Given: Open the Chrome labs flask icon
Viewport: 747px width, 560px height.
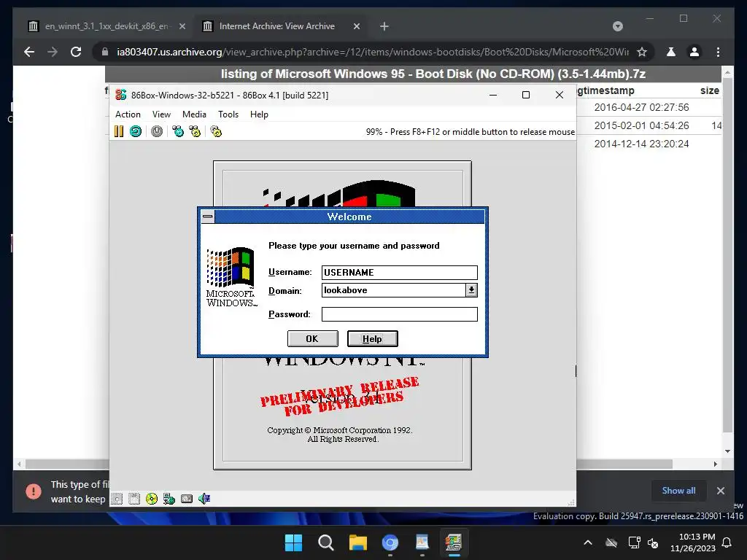Looking at the screenshot, I should click(x=671, y=52).
